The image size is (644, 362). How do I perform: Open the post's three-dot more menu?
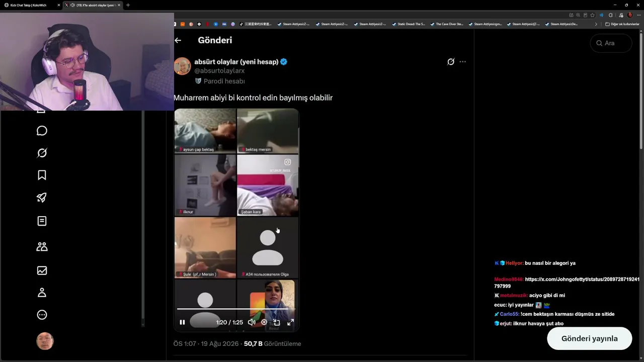(x=463, y=62)
